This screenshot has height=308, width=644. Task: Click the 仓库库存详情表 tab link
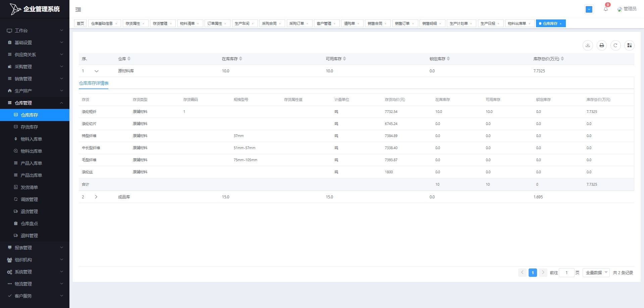tap(94, 83)
